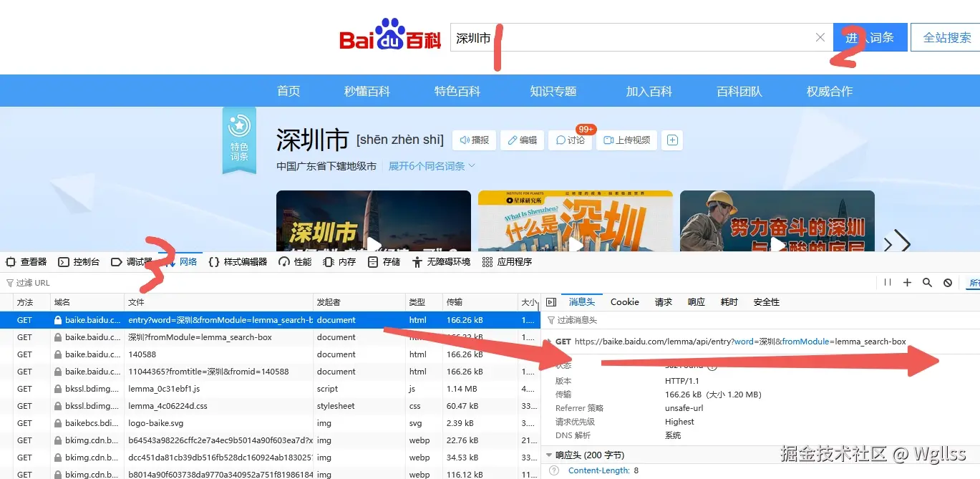Click the plus icon beside 上传视频
Screen dimensions: 980x479
pos(672,140)
